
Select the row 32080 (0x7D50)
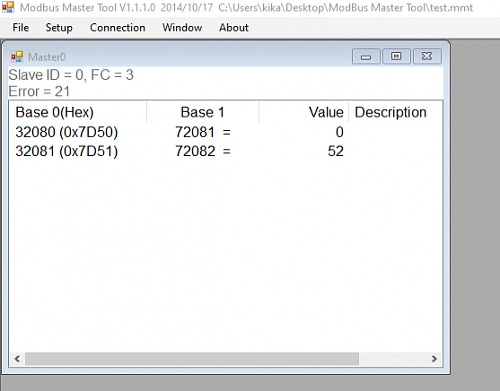point(226,132)
